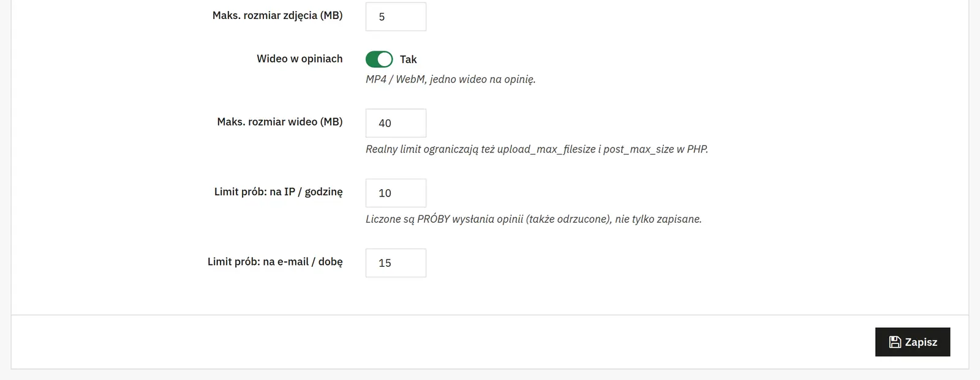Select the Maks. rozmiar wideo input showing 40

click(x=396, y=123)
